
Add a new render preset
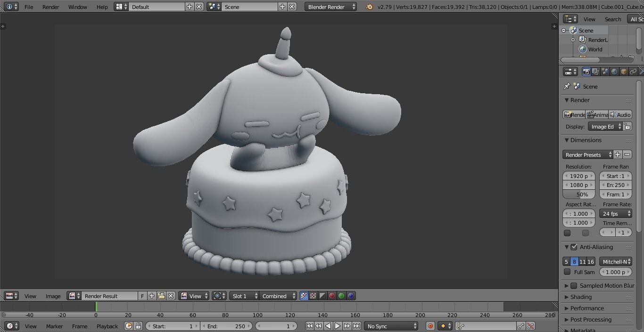pos(618,155)
